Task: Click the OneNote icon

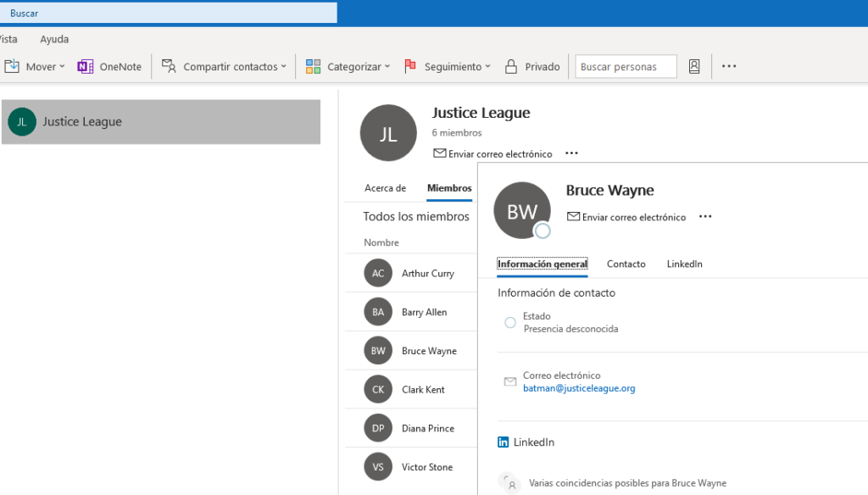Action: coord(86,66)
